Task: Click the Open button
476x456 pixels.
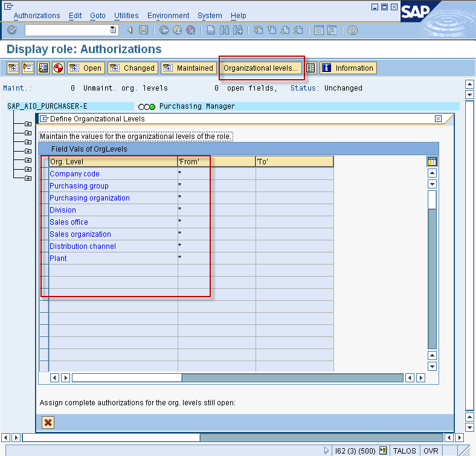Action: pyautogui.click(x=86, y=68)
